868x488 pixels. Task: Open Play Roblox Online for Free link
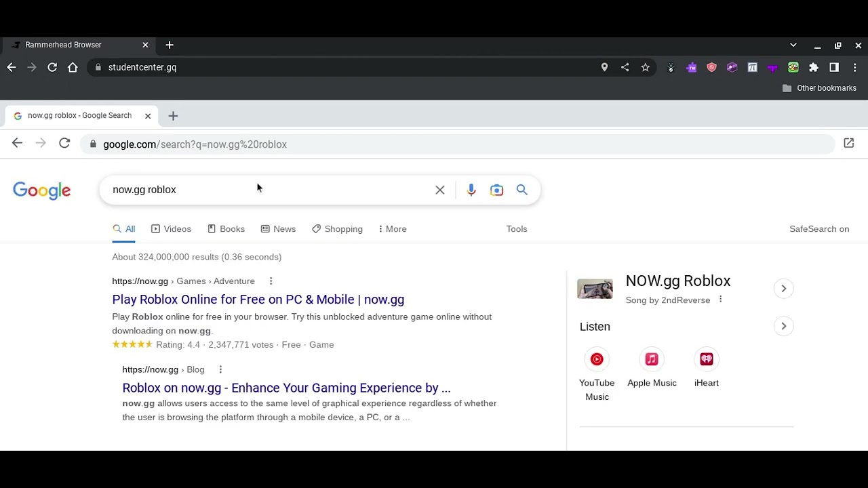[x=258, y=300]
